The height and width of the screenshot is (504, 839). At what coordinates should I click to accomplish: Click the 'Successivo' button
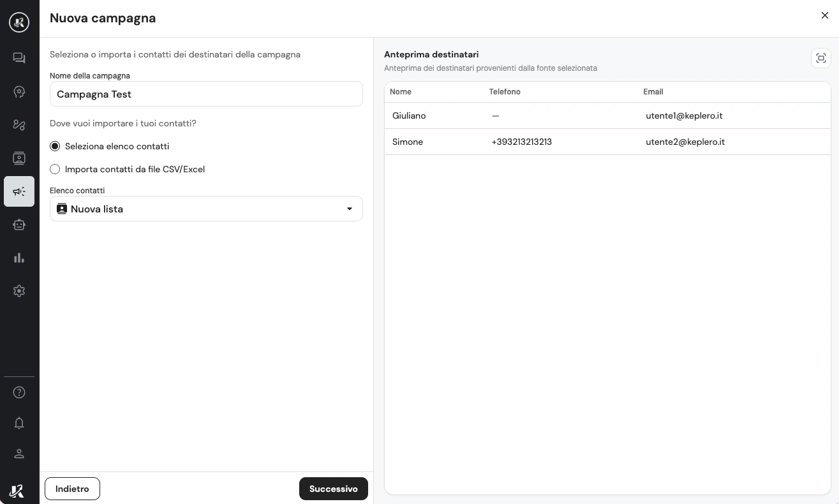click(x=333, y=489)
